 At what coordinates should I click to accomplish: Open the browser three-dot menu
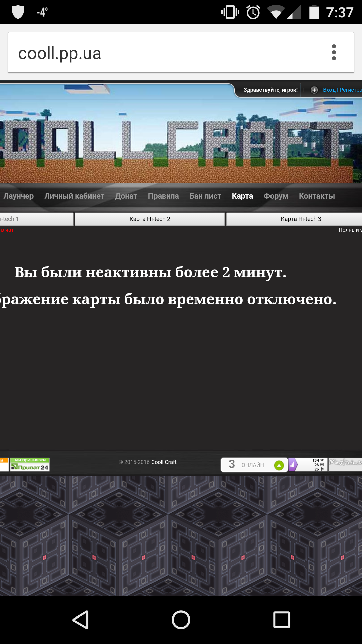pos(334,52)
